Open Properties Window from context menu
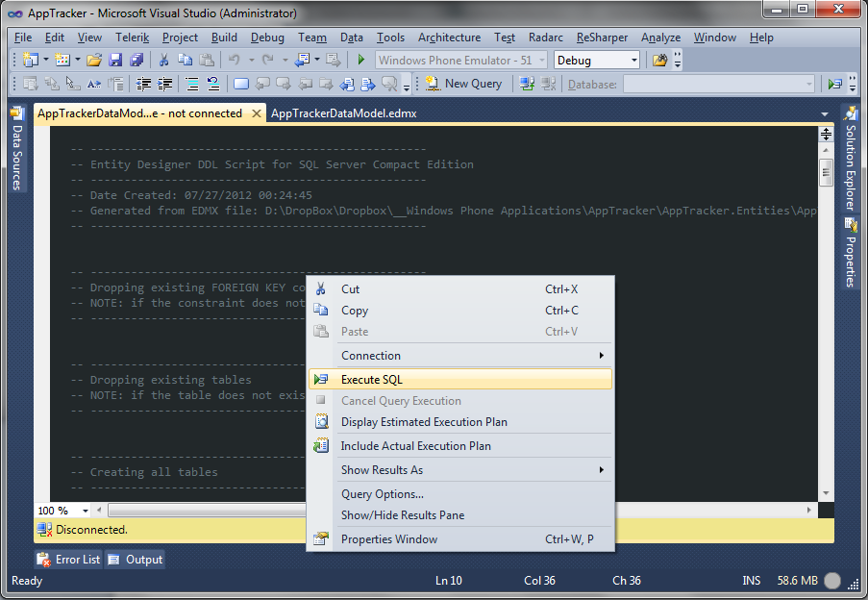Viewport: 868px width, 600px height. 460,539
